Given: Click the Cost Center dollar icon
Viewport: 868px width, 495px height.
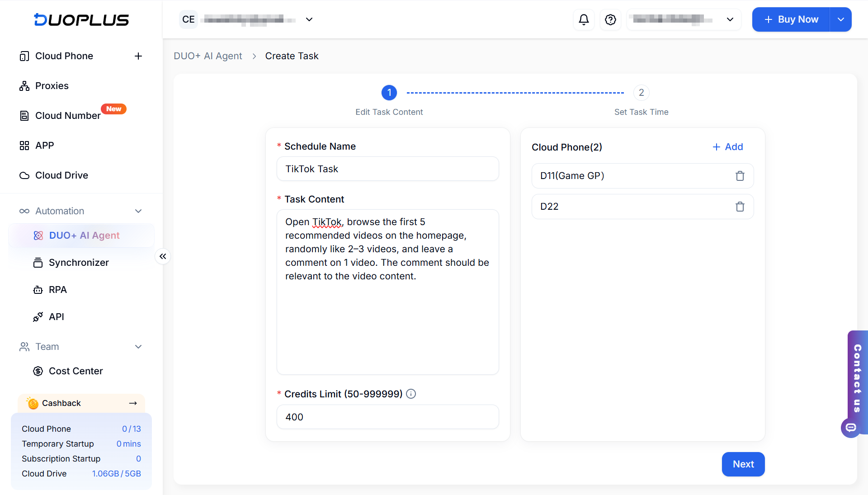Looking at the screenshot, I should [x=38, y=371].
